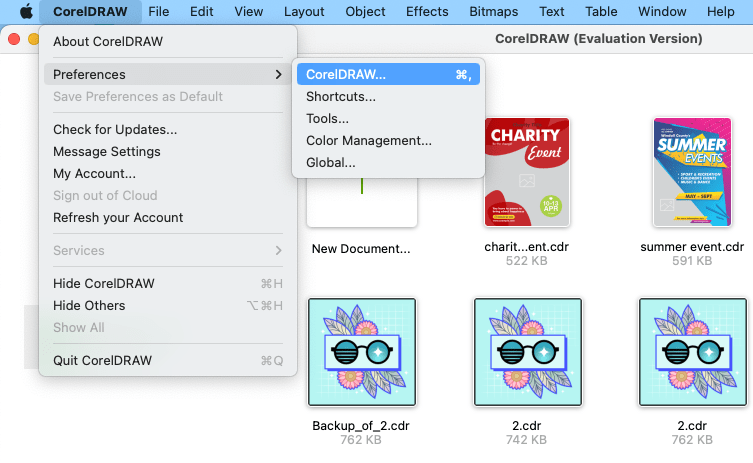The height and width of the screenshot is (463, 753).
Task: Open Shortcuts... preferences
Action: (x=388, y=97)
